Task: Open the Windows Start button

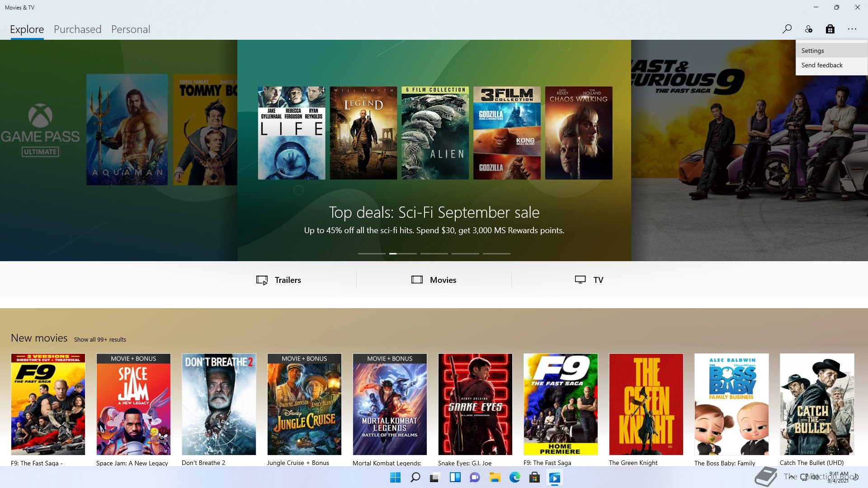Action: [x=395, y=478]
